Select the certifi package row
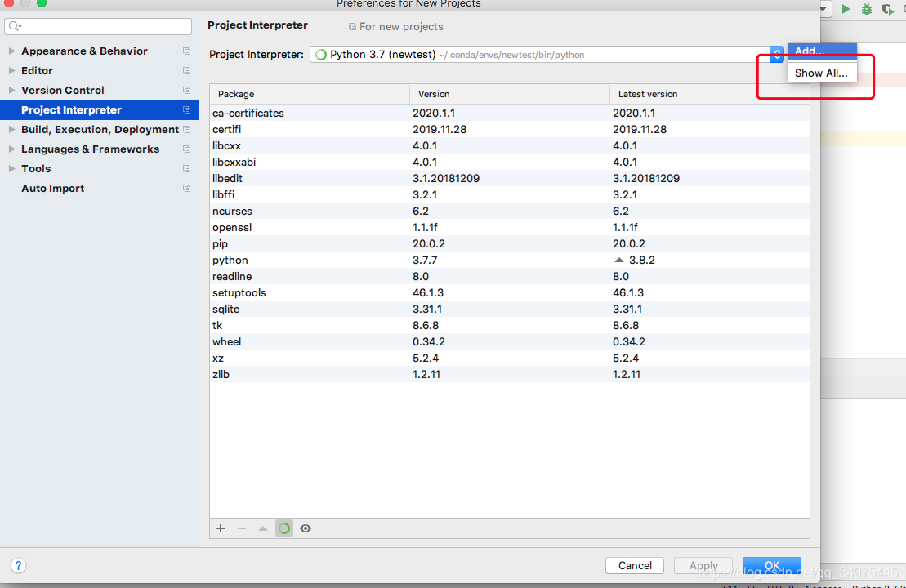Image resolution: width=906 pixels, height=588 pixels. tap(510, 129)
